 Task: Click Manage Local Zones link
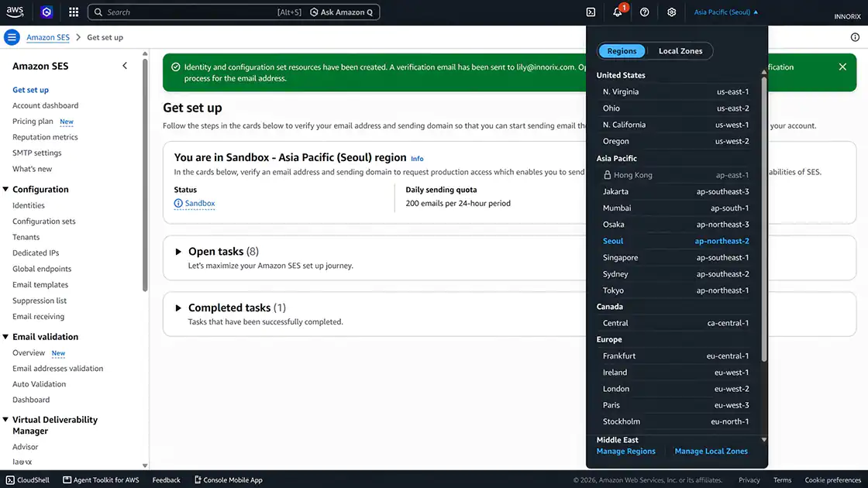711,451
